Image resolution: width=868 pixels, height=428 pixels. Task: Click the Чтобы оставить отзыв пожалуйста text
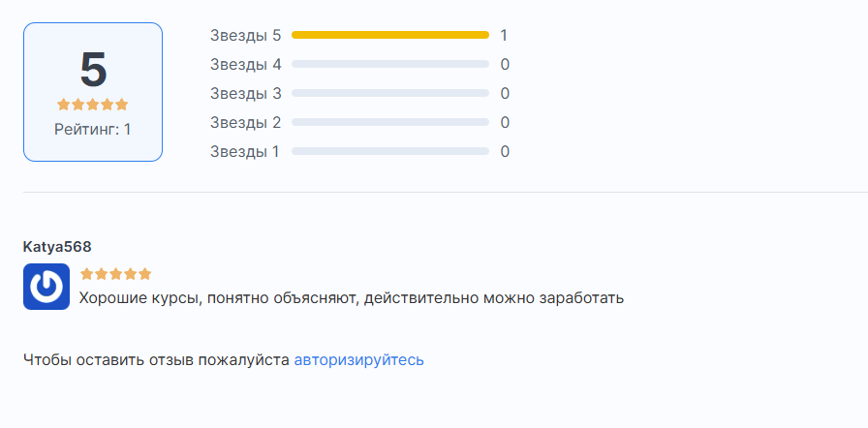tap(156, 360)
